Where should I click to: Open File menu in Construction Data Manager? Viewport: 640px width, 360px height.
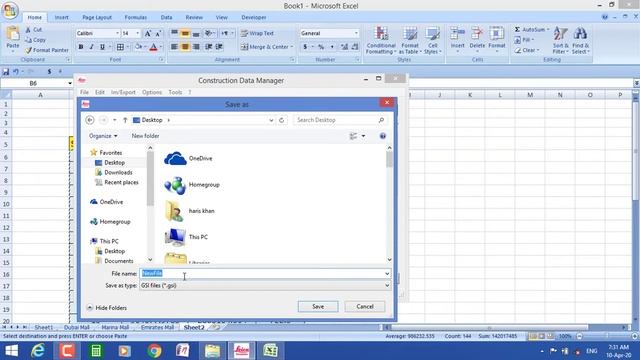pos(84,92)
